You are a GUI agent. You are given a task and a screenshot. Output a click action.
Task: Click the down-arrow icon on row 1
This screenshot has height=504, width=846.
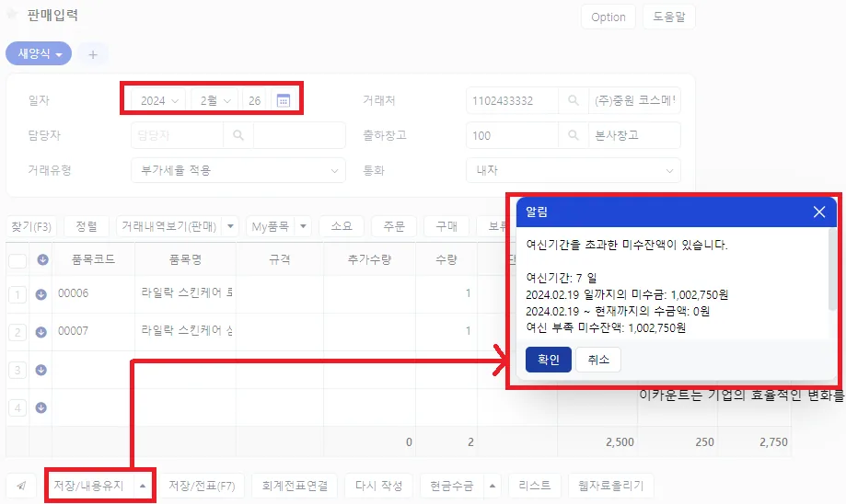click(x=41, y=294)
